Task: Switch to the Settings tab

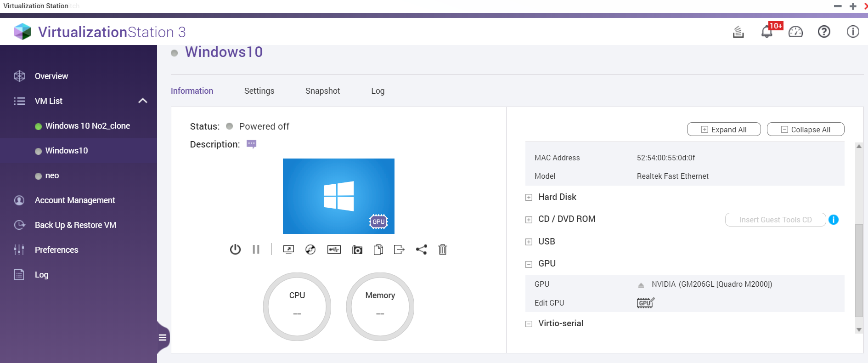Action: pyautogui.click(x=259, y=91)
